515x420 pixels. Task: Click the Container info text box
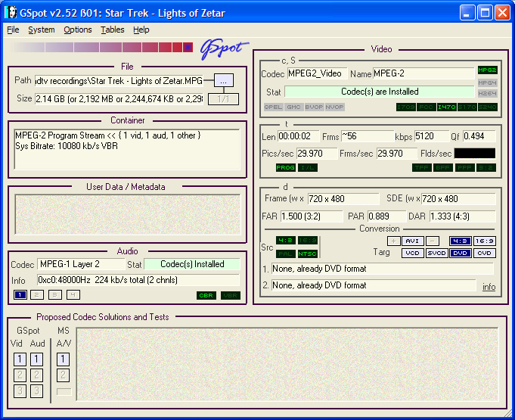click(127, 149)
